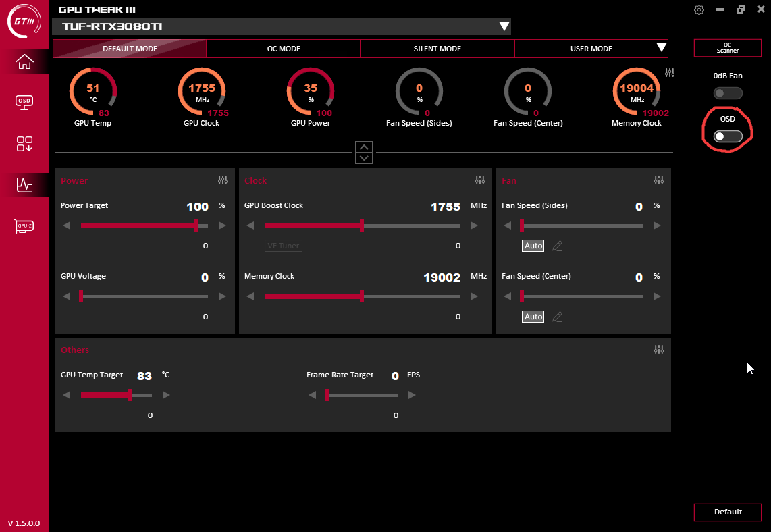Expand gauges with the down chevron
771x532 pixels.
[364, 158]
